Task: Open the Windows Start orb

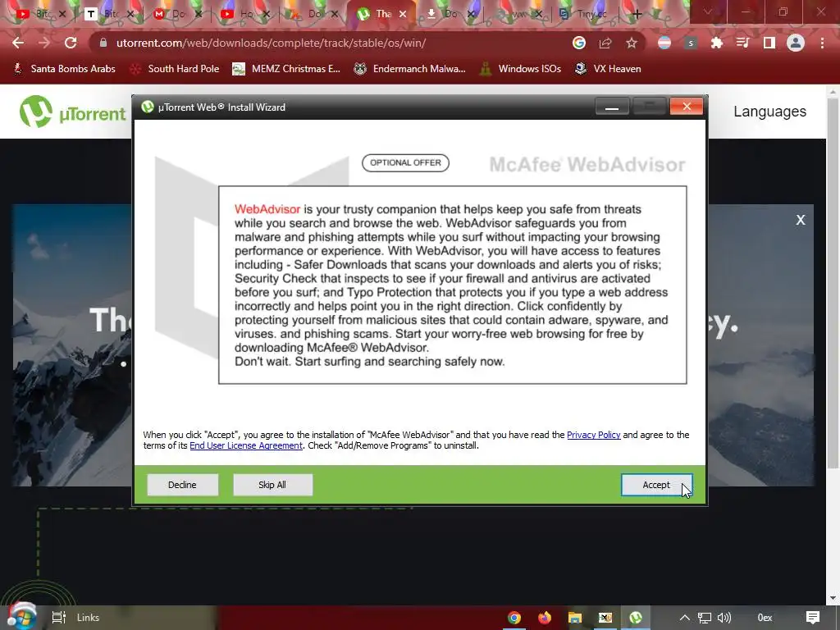Action: coord(21,617)
